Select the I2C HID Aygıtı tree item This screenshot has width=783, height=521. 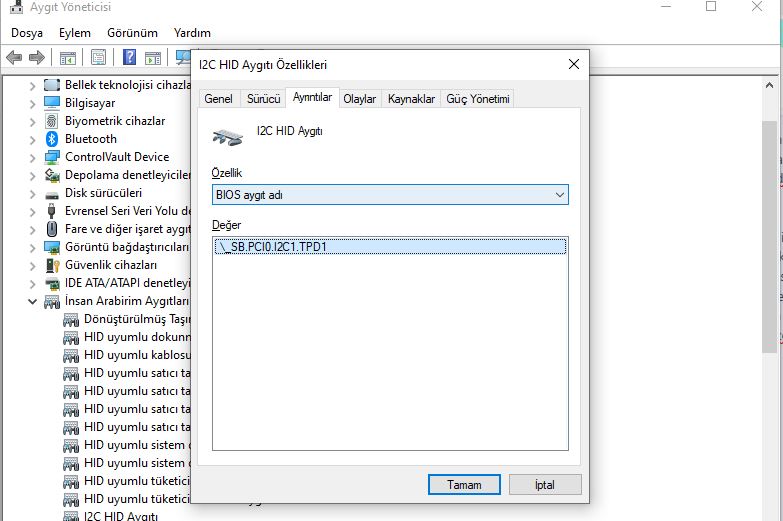tap(121, 515)
